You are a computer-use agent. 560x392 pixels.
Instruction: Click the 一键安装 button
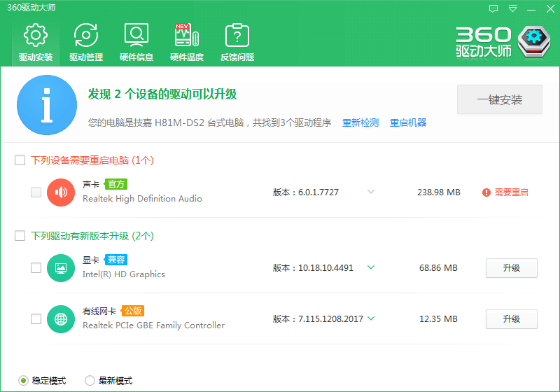[500, 99]
